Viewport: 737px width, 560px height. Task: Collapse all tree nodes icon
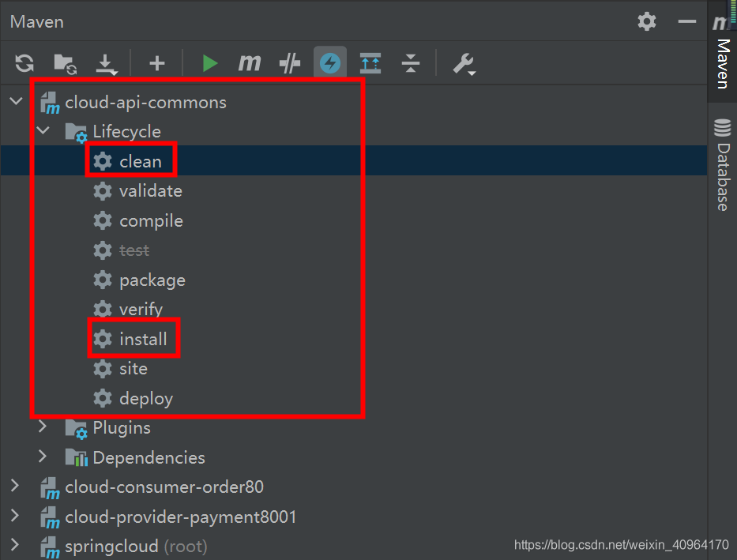coord(410,63)
